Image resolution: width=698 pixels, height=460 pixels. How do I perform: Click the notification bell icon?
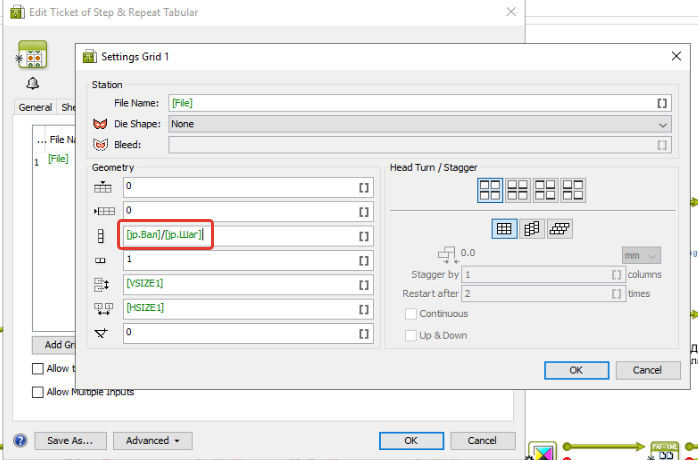point(32,83)
